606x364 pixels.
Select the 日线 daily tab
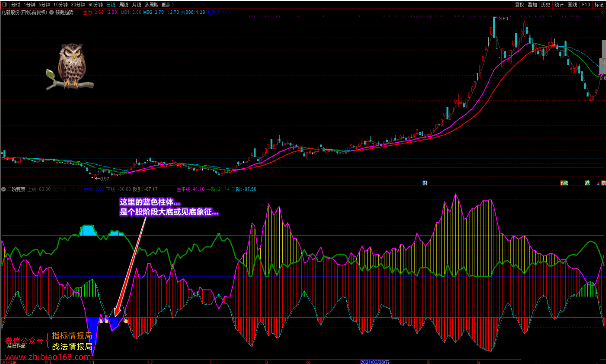[x=111, y=5]
